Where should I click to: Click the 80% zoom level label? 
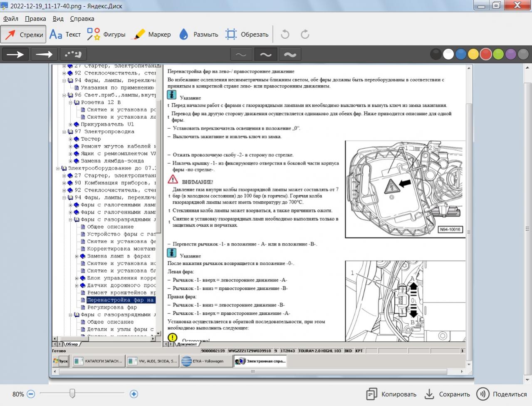click(x=18, y=394)
